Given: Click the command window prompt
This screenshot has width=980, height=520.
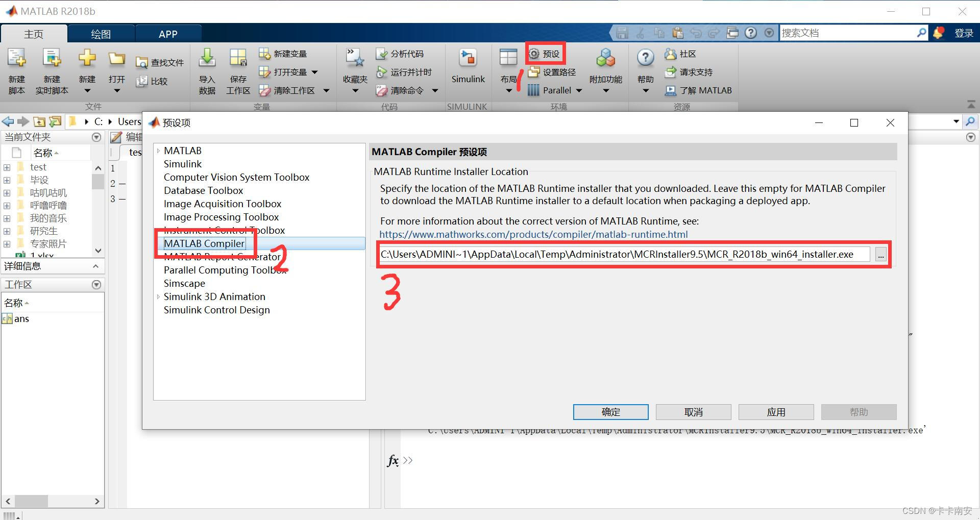Looking at the screenshot, I should click(x=407, y=460).
